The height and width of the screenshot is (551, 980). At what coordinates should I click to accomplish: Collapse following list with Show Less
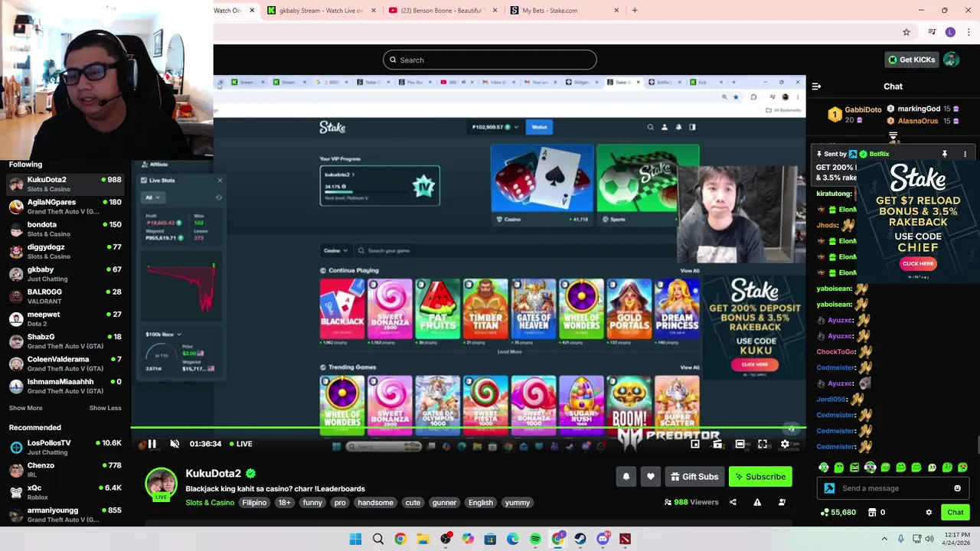coord(105,408)
